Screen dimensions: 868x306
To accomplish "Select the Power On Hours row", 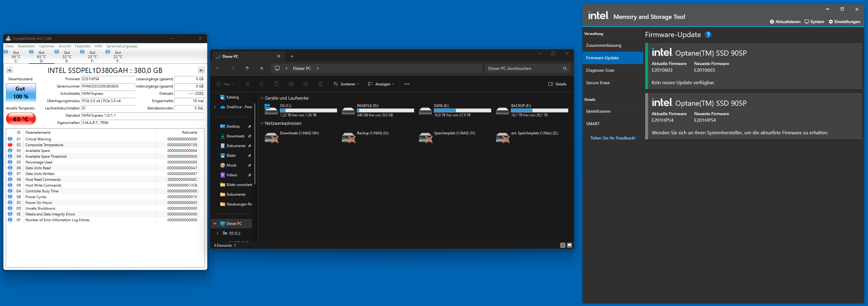I will [x=103, y=202].
